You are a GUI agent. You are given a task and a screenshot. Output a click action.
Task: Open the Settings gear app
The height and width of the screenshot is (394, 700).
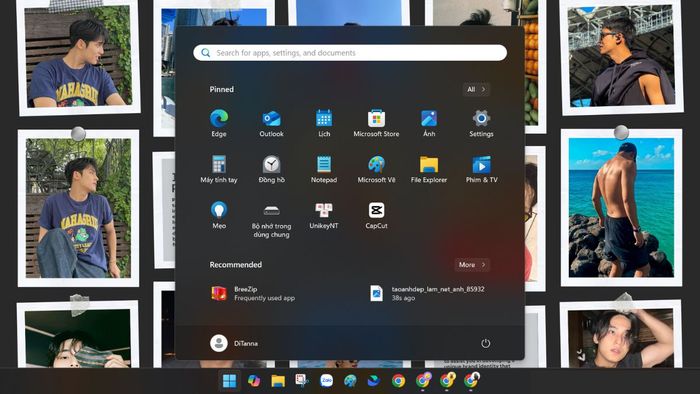point(481,123)
